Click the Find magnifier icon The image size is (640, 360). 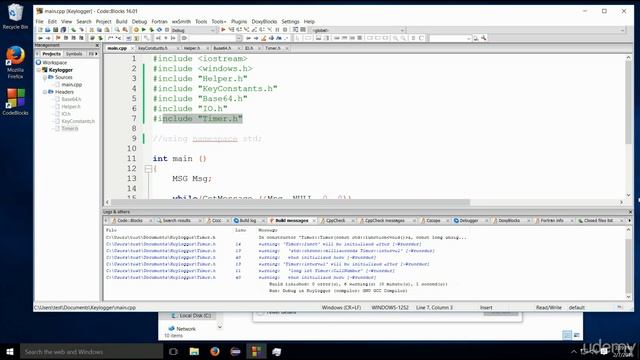[117, 30]
